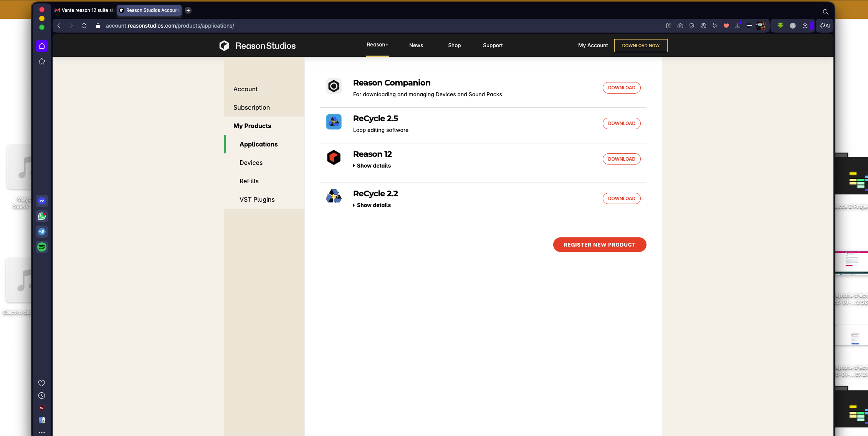Click REGISTER NEW PRODUCT button
Screen dimensions: 868x436
pos(599,245)
